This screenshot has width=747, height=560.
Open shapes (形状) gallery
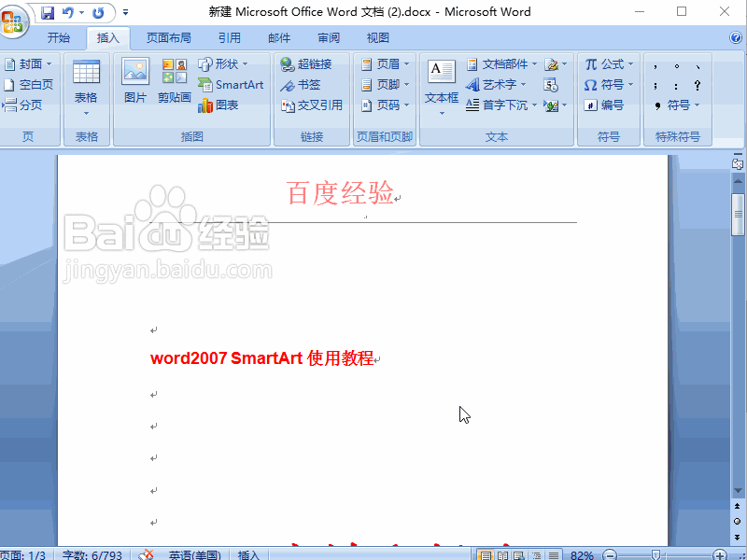[x=223, y=63]
